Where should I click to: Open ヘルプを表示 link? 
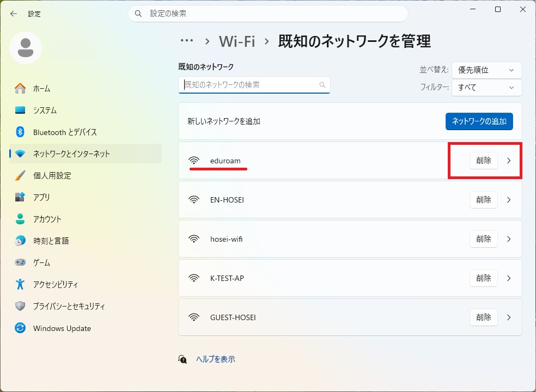[215, 359]
